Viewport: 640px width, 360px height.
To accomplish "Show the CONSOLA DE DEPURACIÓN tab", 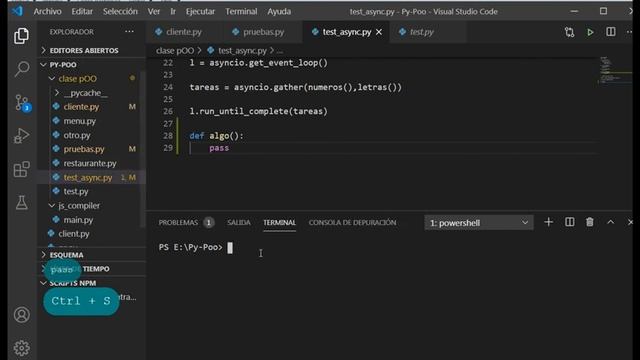I will (352, 222).
